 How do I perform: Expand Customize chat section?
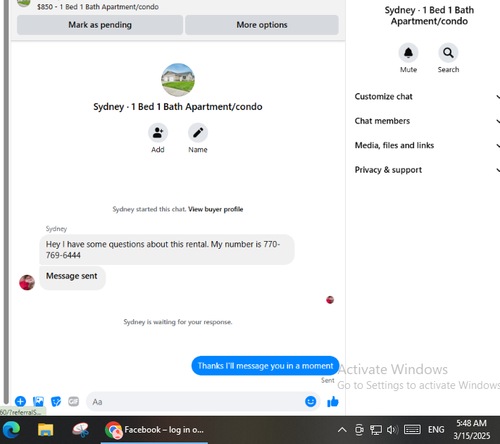tap(427, 97)
